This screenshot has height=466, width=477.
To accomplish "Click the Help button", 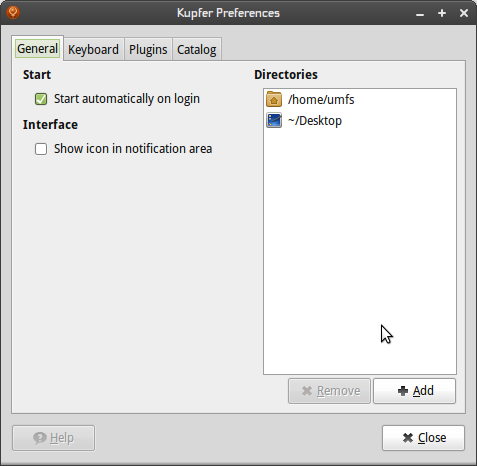I will tap(53, 438).
